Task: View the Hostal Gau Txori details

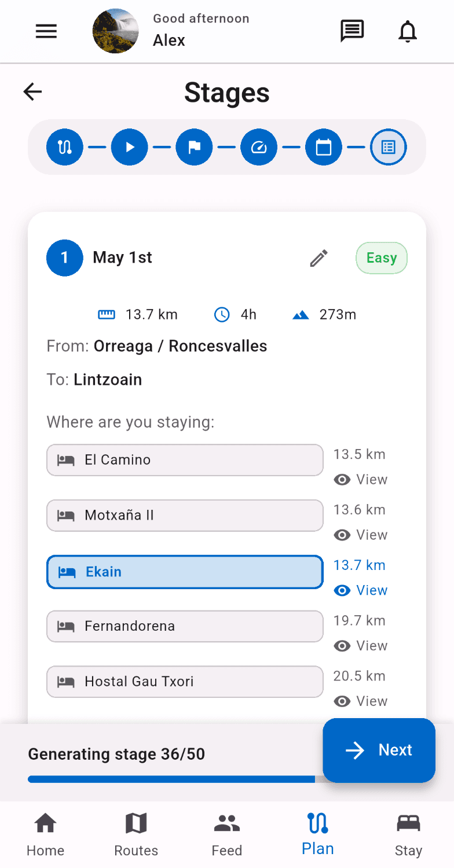Action: point(361,701)
